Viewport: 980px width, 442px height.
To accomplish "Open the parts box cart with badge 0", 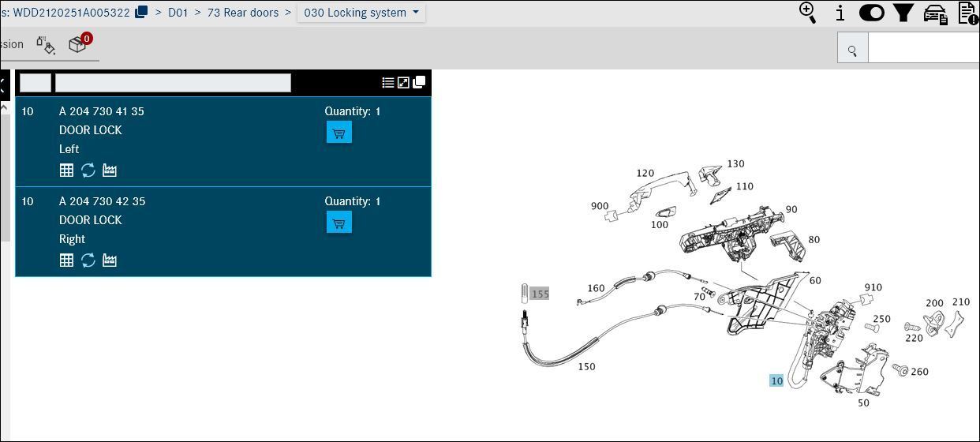I will (x=77, y=44).
